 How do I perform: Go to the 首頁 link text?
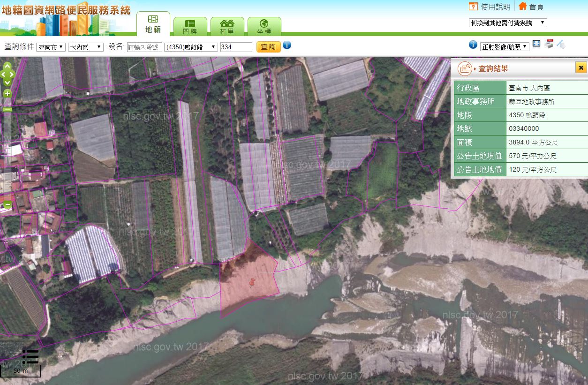tap(536, 7)
